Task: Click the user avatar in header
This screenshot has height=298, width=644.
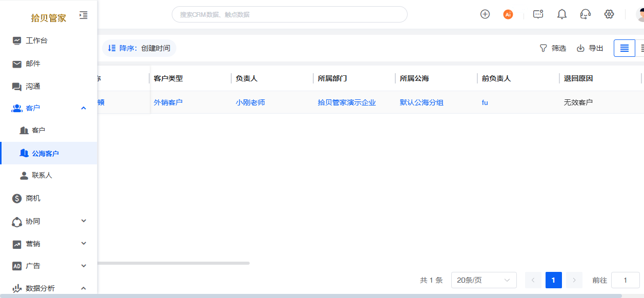Action: (640, 14)
